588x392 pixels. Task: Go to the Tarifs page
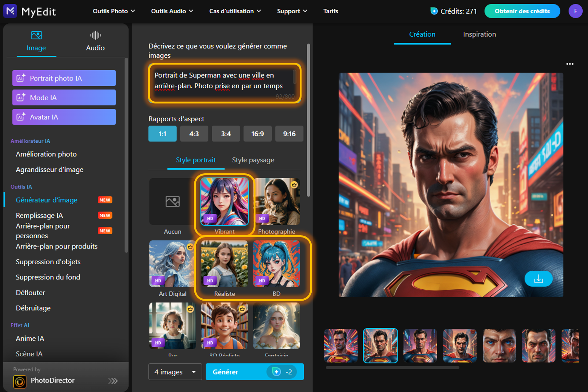[x=331, y=11]
